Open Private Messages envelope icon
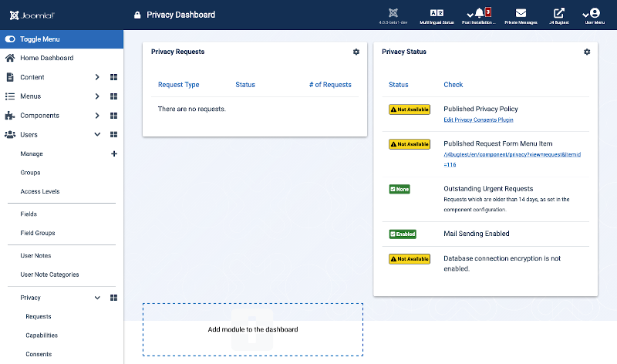The width and height of the screenshot is (617, 364). coord(521,13)
